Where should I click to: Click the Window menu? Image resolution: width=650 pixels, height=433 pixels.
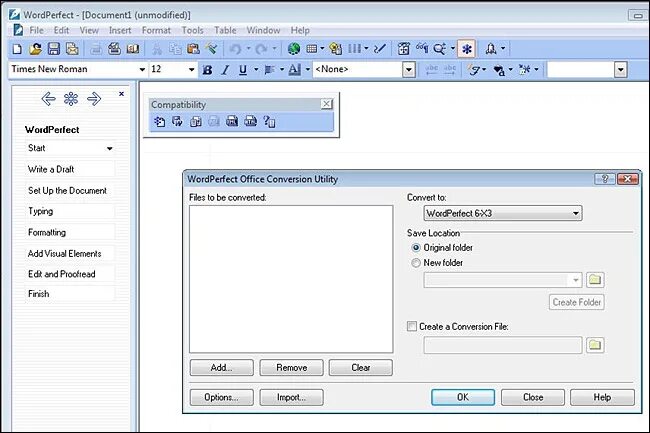tap(263, 30)
